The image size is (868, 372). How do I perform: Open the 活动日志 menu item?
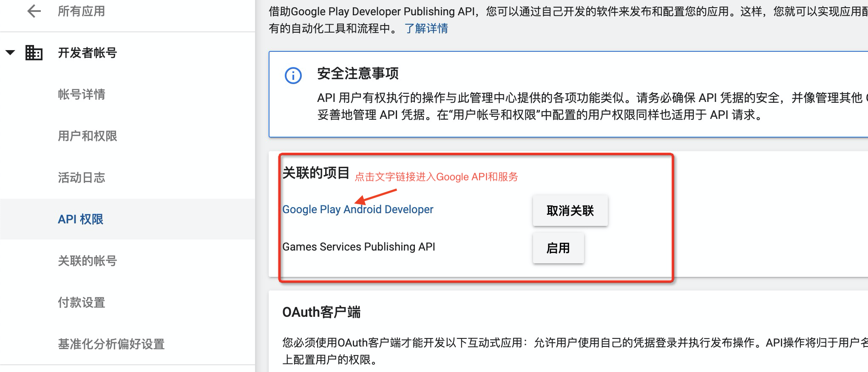(x=81, y=178)
